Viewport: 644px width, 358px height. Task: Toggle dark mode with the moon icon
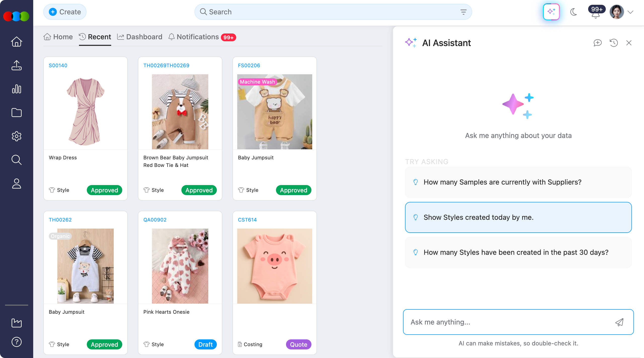pos(574,12)
